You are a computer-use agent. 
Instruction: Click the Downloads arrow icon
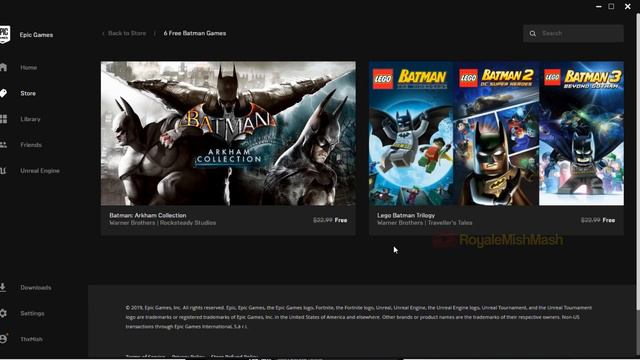[3, 287]
